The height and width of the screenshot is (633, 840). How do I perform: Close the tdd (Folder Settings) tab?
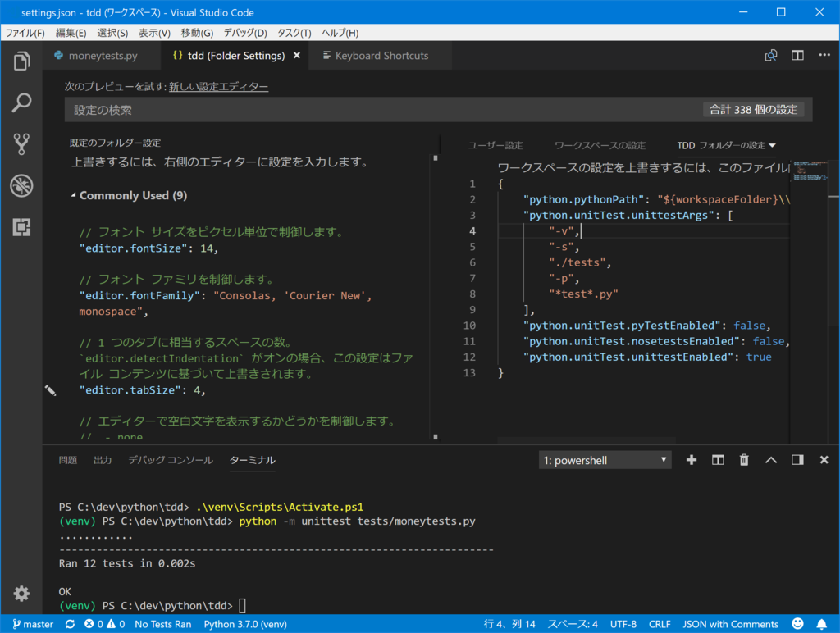coord(297,56)
